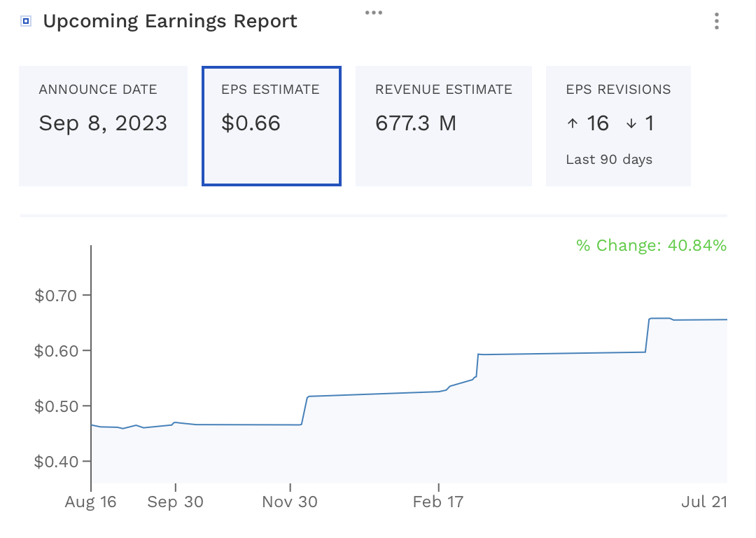Click the Upcoming Earnings Report title

click(x=170, y=22)
